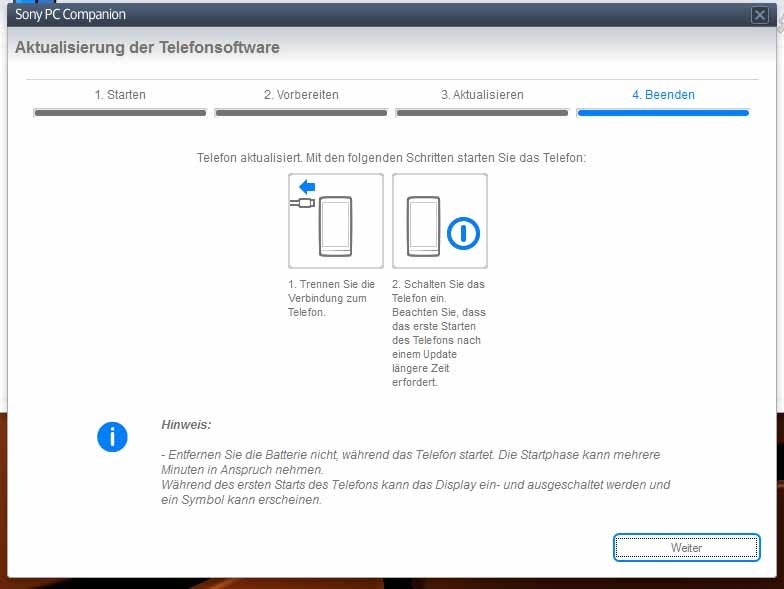Select the 3. Aktualisieren step label
The height and width of the screenshot is (589, 784).
point(482,94)
